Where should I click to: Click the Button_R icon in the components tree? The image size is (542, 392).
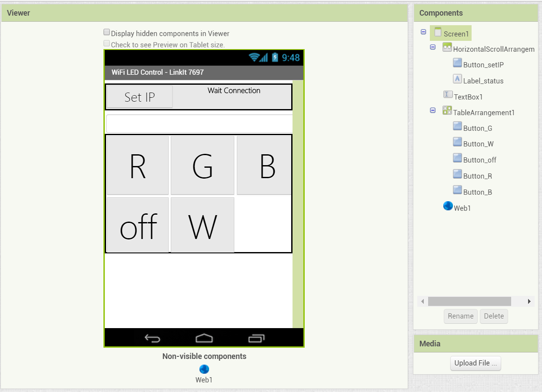coord(457,174)
